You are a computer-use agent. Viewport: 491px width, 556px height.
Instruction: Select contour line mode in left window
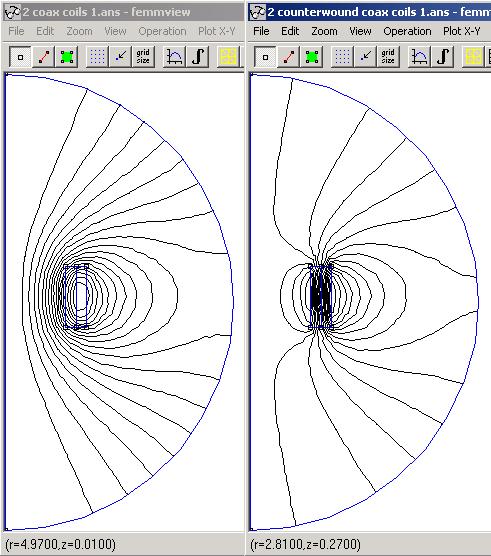point(43,57)
